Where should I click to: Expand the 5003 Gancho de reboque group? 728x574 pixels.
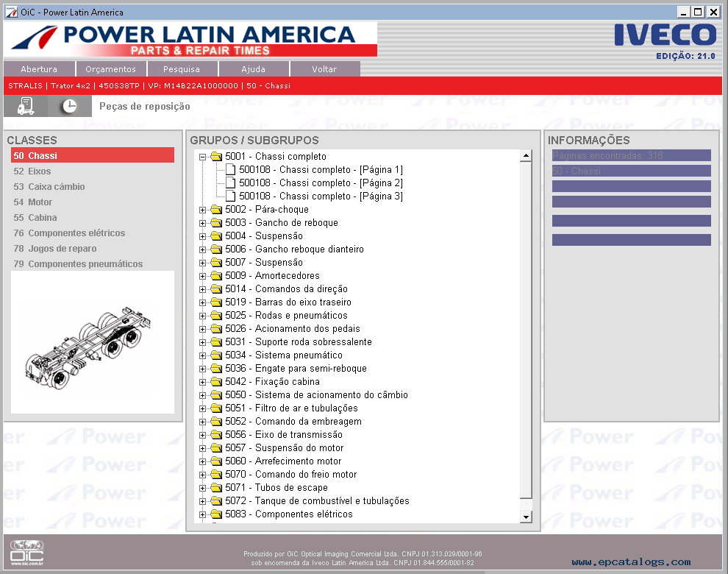(202, 223)
